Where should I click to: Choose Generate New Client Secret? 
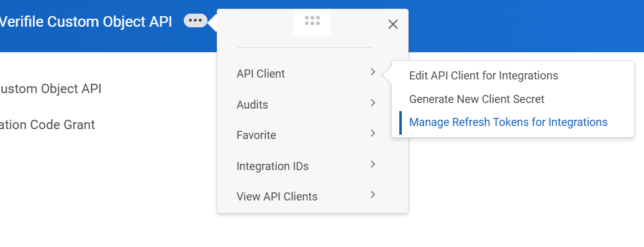[x=476, y=99]
